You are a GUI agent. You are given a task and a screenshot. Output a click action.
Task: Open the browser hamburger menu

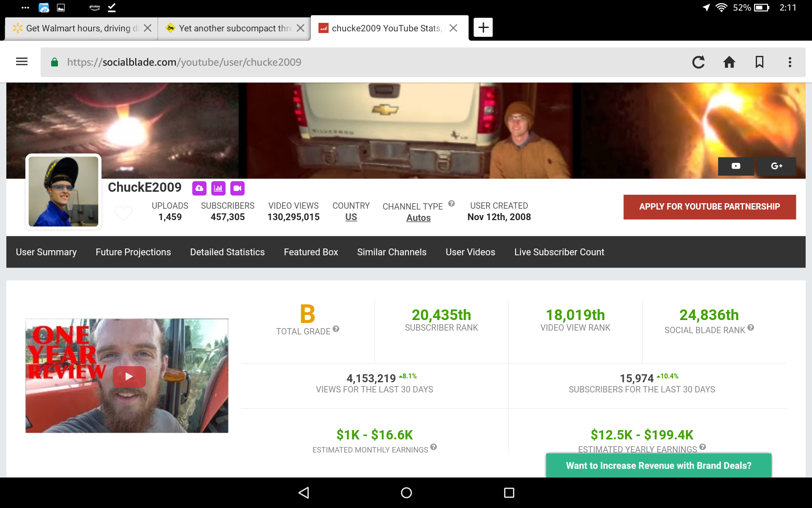pos(22,62)
